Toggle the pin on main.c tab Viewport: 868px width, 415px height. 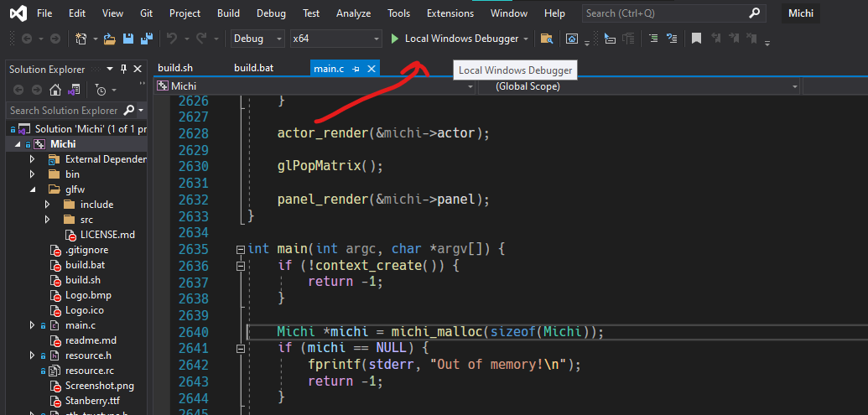pos(356,69)
